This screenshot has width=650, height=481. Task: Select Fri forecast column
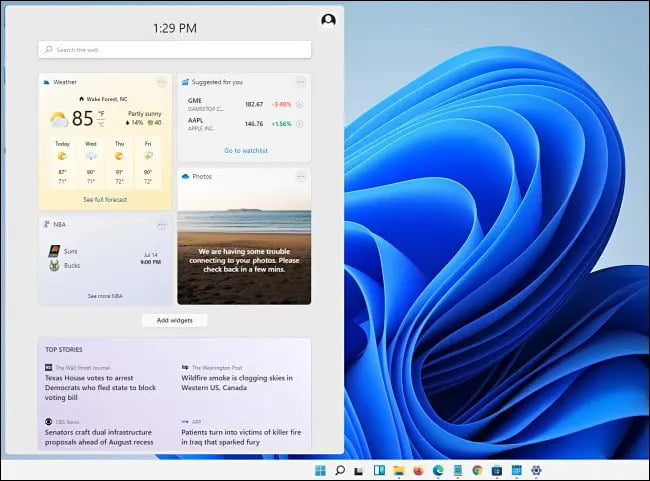click(148, 163)
